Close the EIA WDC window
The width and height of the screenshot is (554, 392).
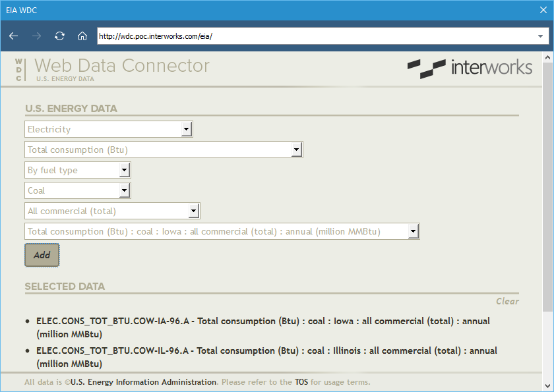click(543, 11)
